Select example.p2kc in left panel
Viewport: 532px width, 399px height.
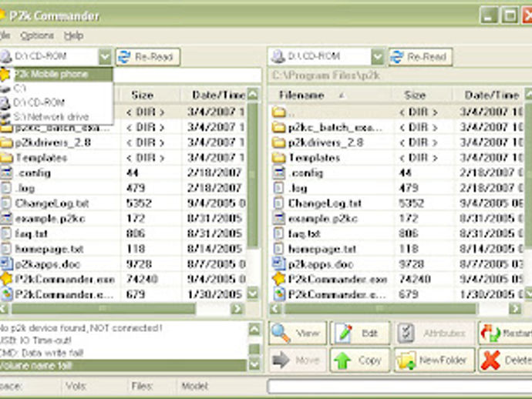[50, 218]
